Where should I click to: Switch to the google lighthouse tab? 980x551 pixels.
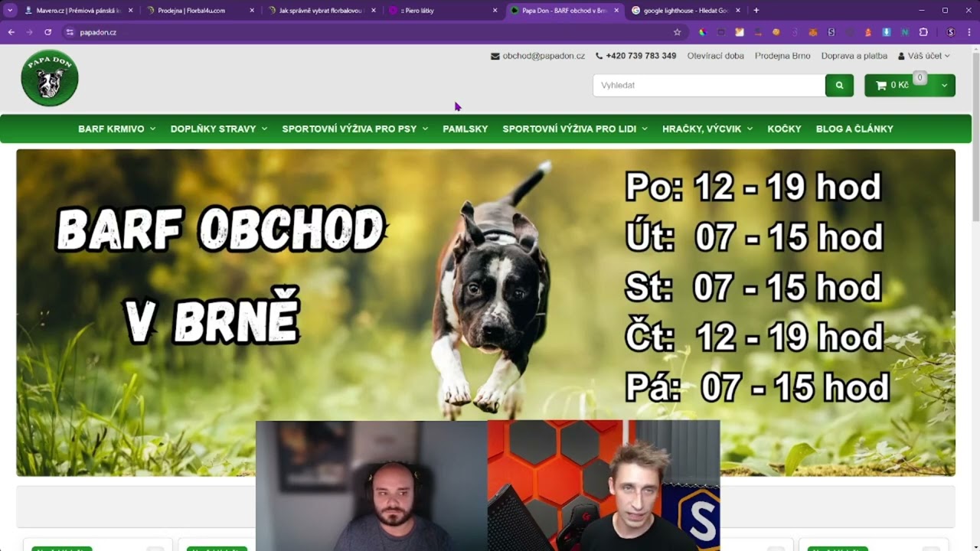coord(681,11)
